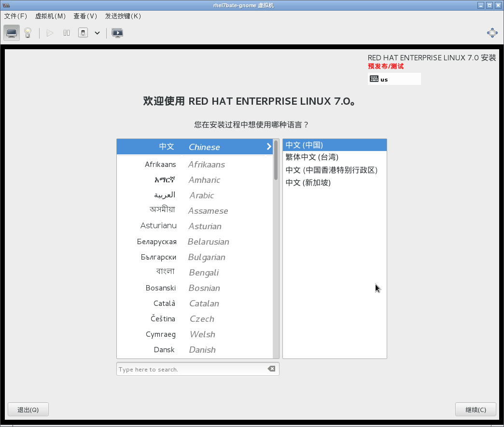Expand the Chinese language arrow
The image size is (504, 427).
point(269,147)
